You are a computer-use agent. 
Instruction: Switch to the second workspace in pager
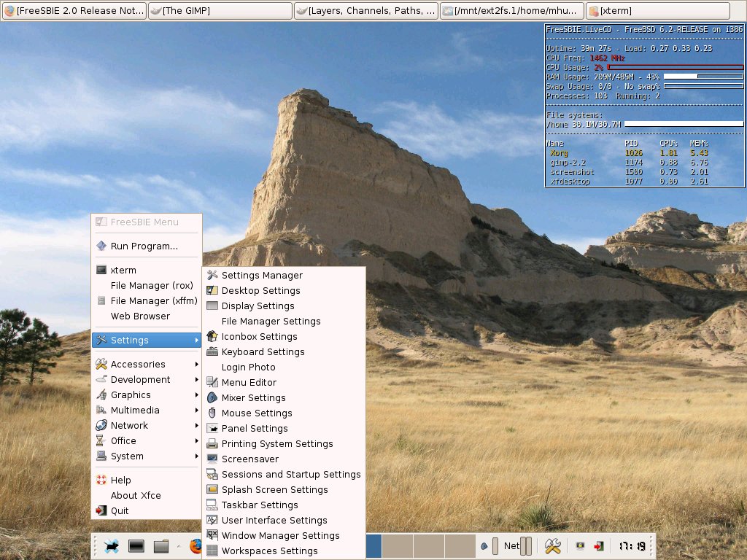click(x=398, y=546)
